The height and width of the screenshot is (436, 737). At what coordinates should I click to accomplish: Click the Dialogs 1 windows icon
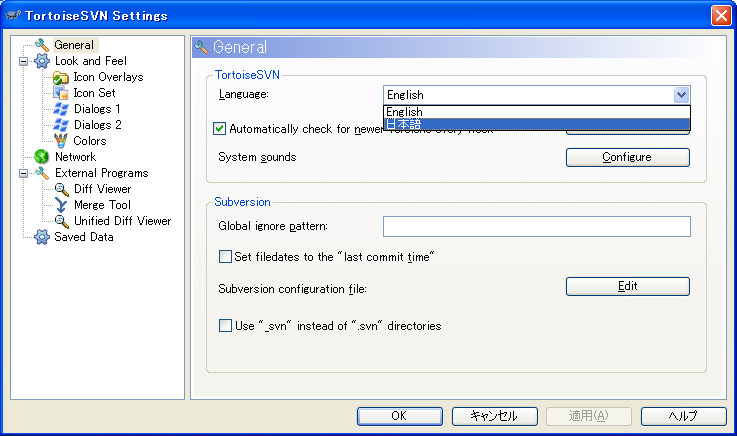click(x=61, y=109)
